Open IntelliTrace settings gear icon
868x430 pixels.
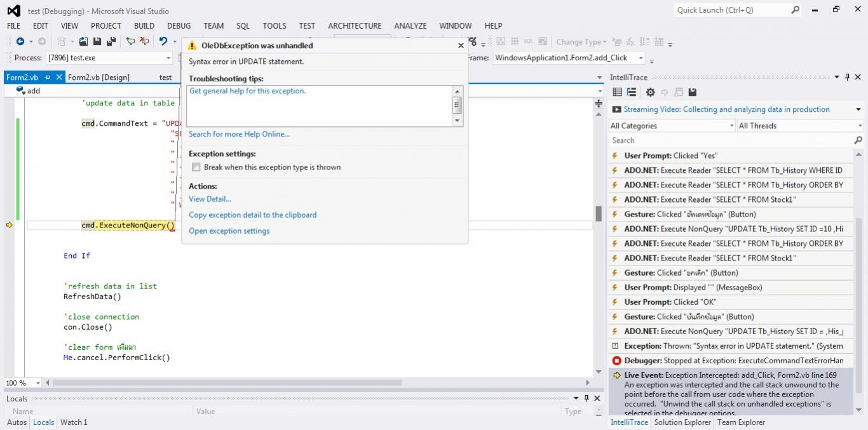click(x=650, y=92)
